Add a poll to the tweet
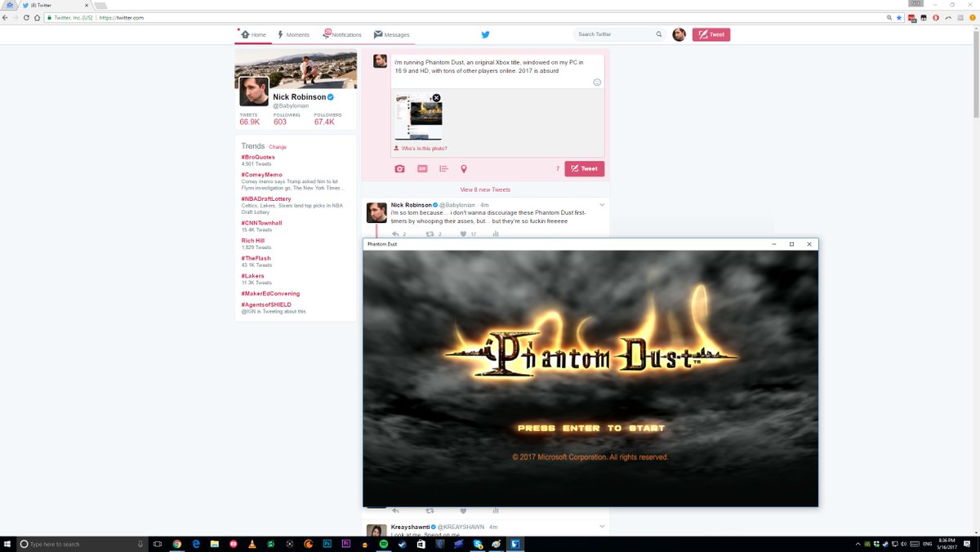 [443, 169]
